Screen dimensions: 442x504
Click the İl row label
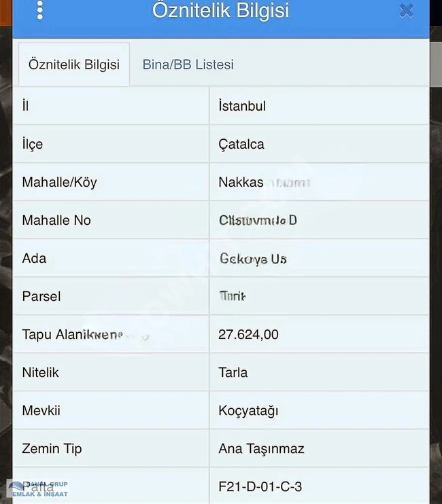(x=26, y=106)
